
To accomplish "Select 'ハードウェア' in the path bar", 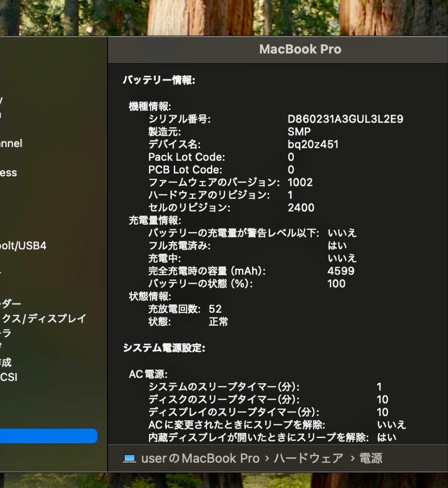I will [x=308, y=459].
